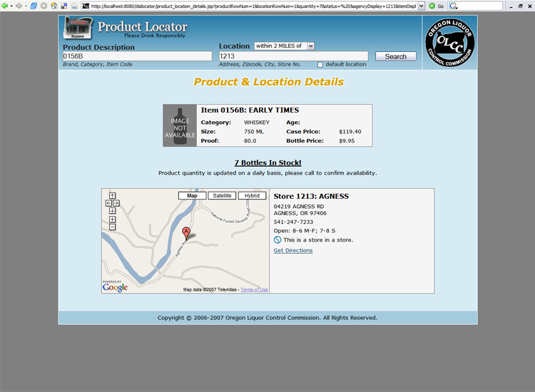Pan the map down
The width and height of the screenshot is (535, 392).
coord(112,211)
